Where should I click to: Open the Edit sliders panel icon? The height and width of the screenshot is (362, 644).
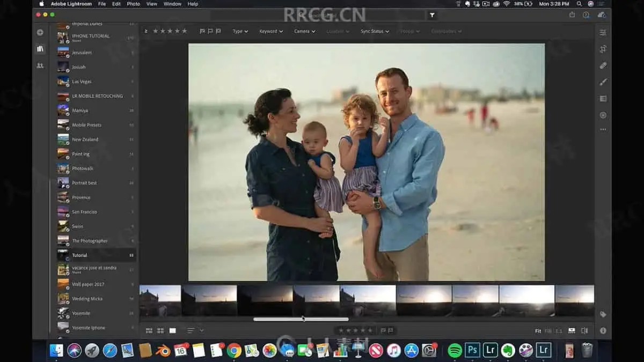coord(603,32)
